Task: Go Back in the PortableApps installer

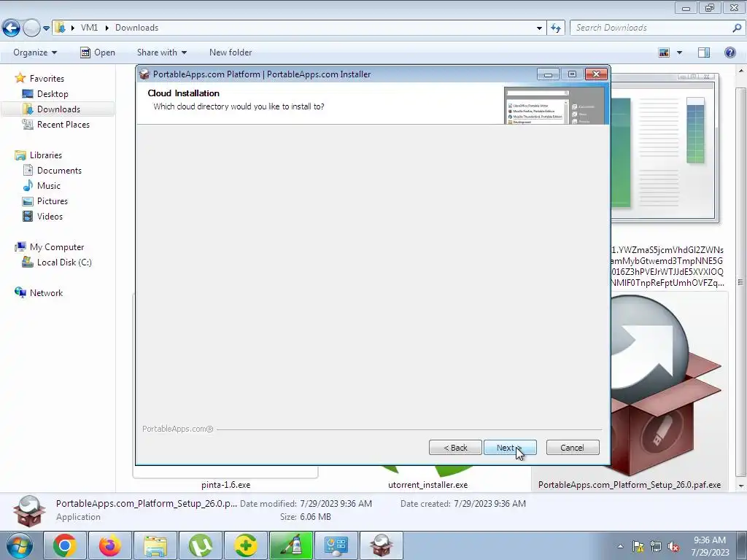Action: coord(455,448)
